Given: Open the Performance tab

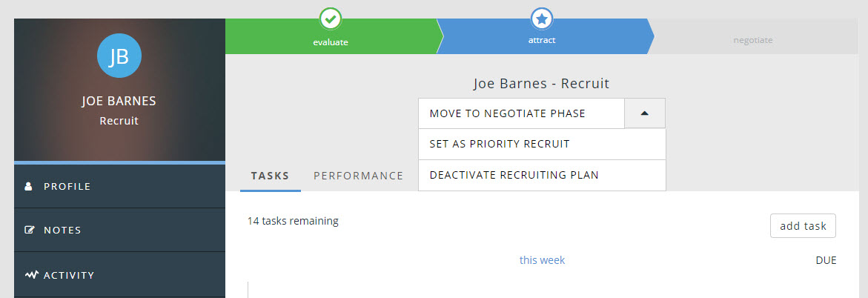Looking at the screenshot, I should click(x=359, y=176).
